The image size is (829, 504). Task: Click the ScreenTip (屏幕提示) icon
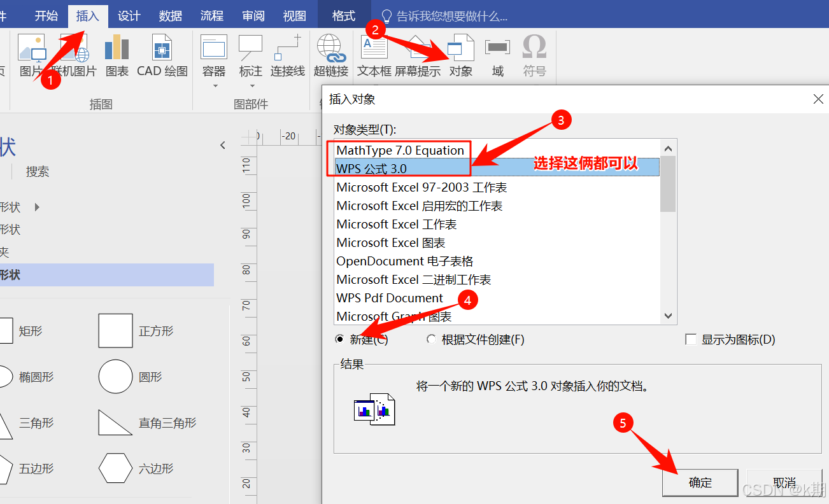pos(417,48)
